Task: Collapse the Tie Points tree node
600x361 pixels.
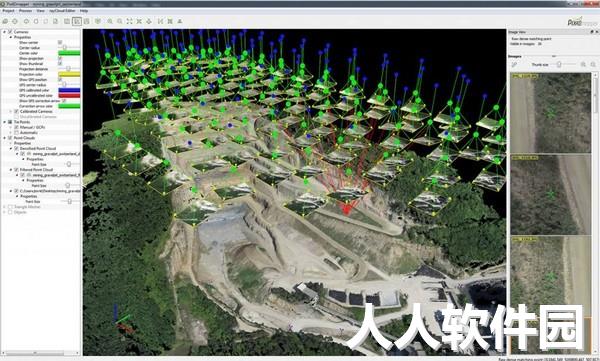Action: point(4,122)
